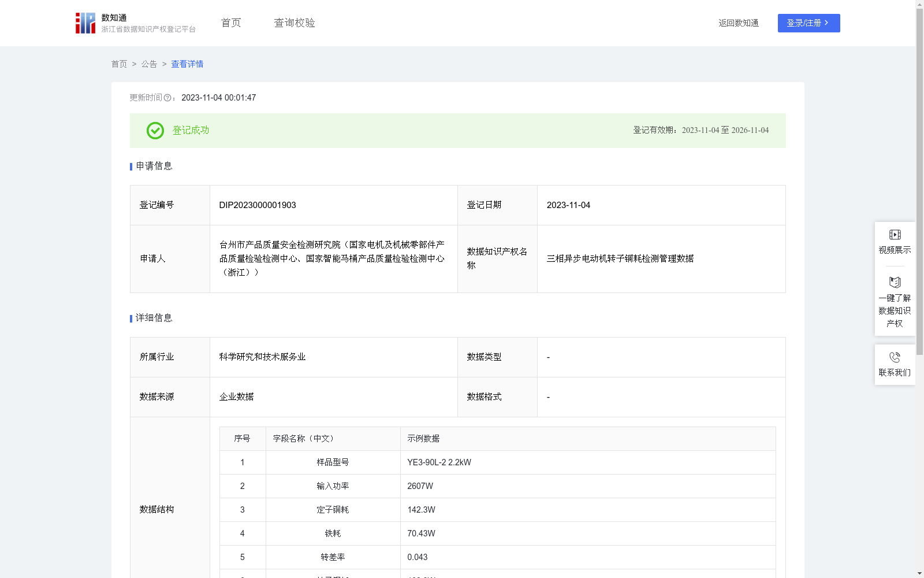Screen dimensions: 924x578
Task: Click the 详细信息 section heading
Action: tap(154, 318)
